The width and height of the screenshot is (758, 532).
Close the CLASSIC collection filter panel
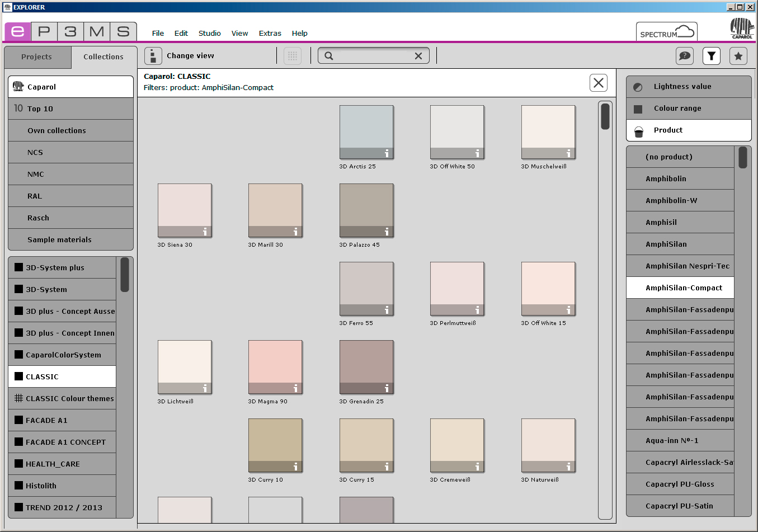(x=599, y=83)
